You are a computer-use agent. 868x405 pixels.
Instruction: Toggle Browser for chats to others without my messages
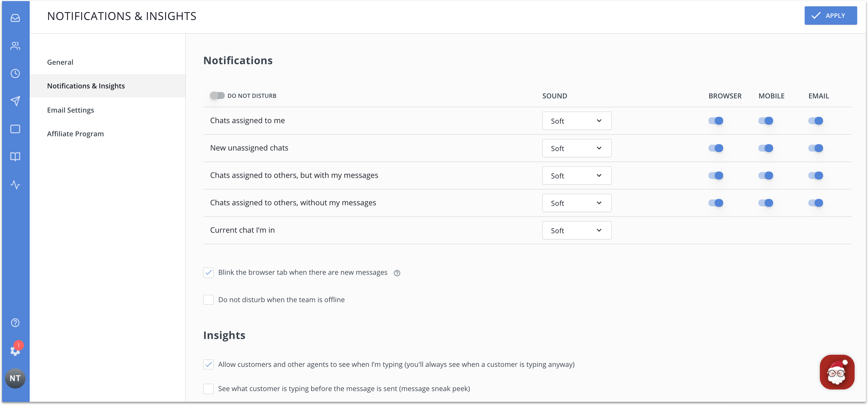(x=716, y=203)
